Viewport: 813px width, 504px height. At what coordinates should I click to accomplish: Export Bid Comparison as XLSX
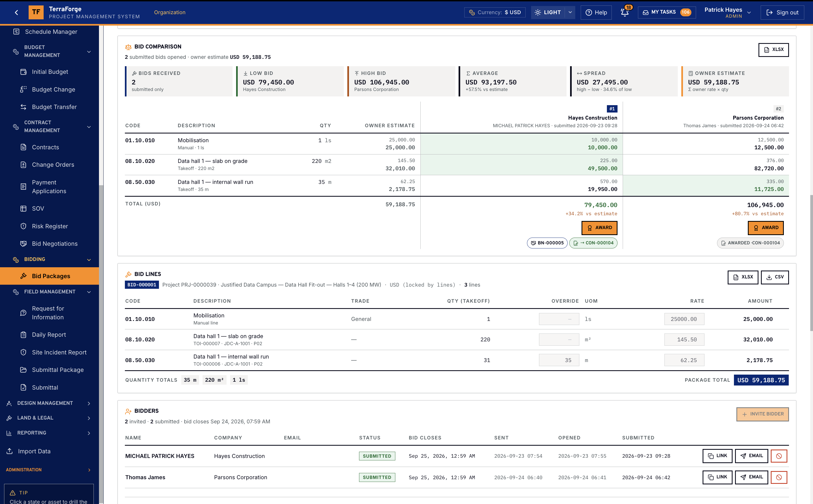click(773, 50)
